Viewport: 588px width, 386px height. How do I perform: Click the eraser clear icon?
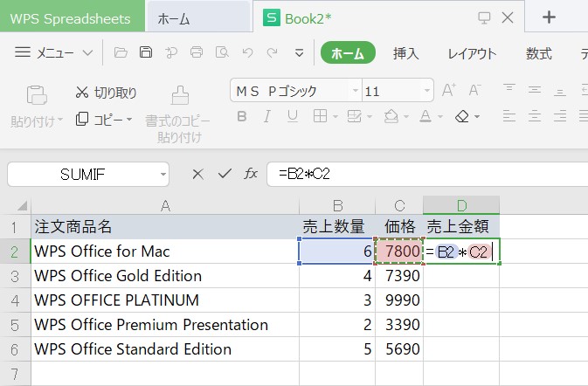coord(462,116)
